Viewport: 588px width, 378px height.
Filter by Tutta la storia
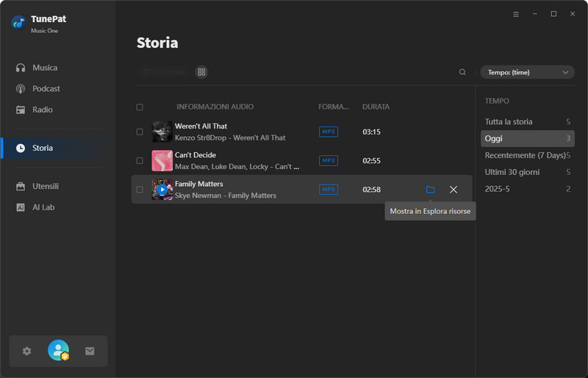point(509,121)
